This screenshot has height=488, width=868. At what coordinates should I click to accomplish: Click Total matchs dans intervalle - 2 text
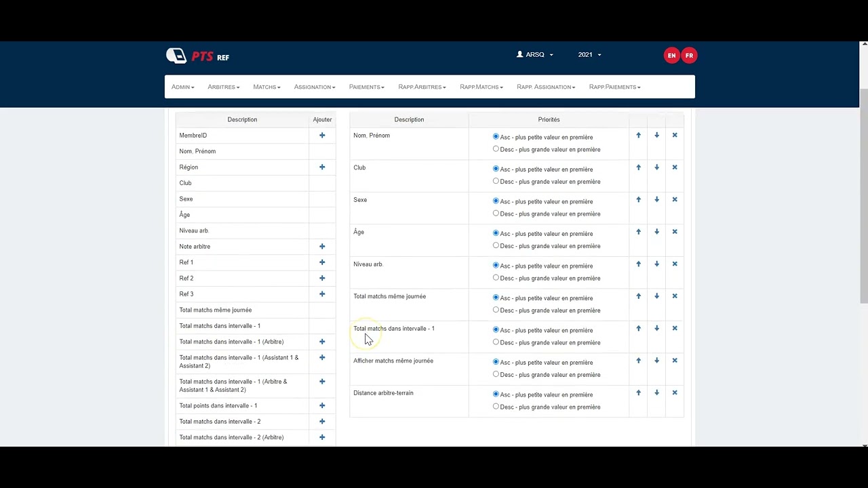click(220, 422)
